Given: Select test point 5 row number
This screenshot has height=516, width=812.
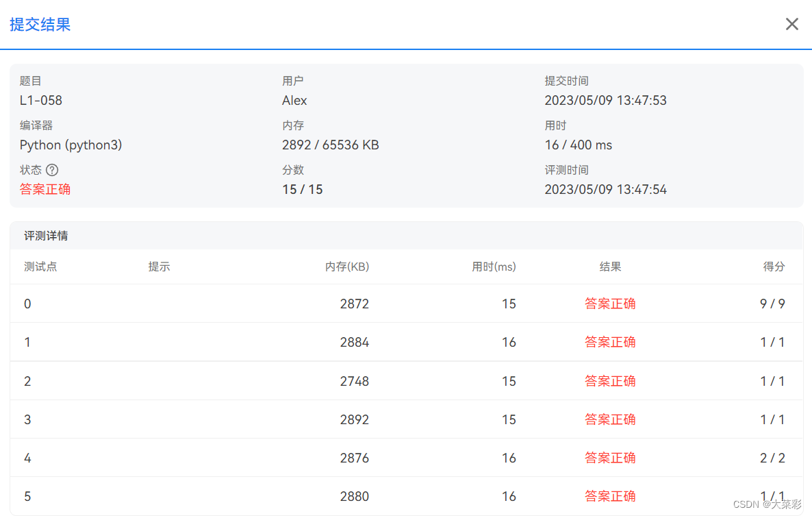Looking at the screenshot, I should coord(27,496).
